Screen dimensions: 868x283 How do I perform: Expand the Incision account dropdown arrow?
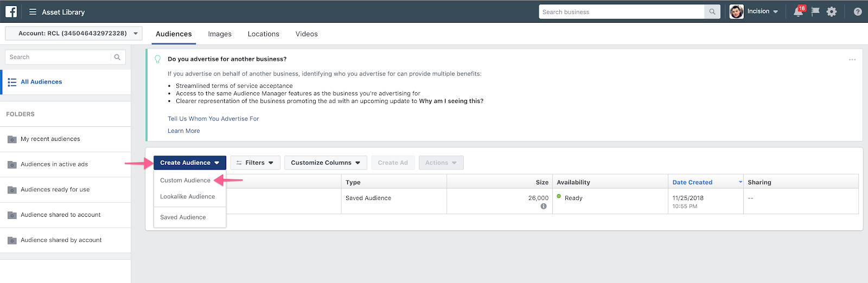point(776,12)
